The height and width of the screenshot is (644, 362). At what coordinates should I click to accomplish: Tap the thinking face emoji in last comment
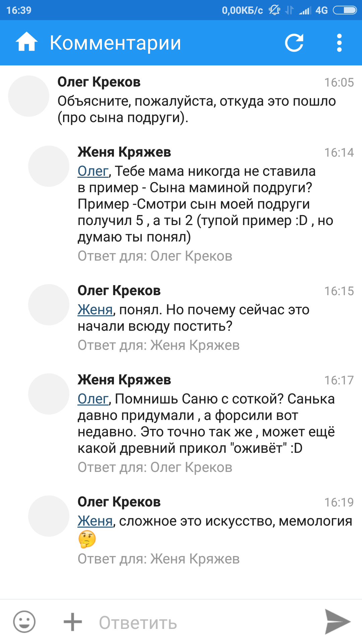87,539
